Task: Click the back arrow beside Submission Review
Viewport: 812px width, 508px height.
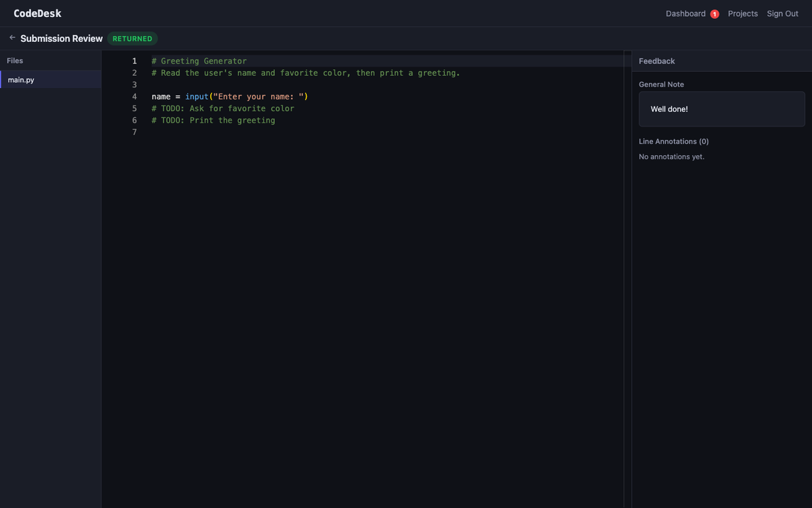Action: click(x=12, y=38)
